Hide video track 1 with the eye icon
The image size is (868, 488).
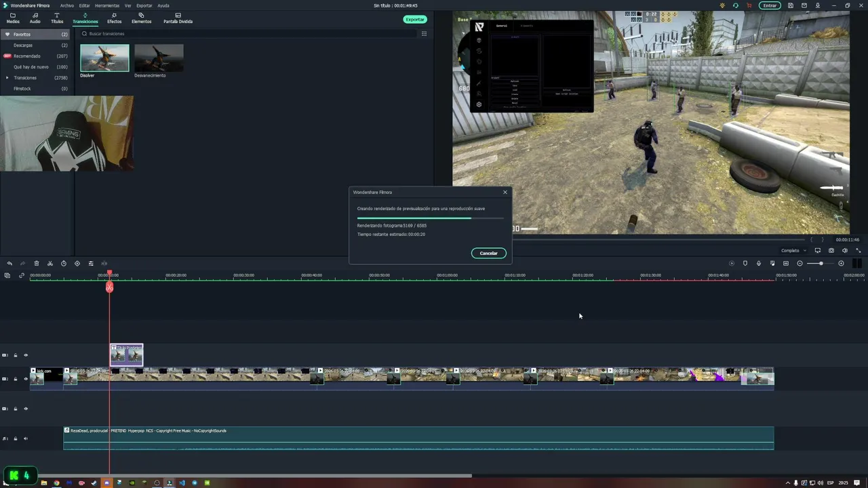point(26,409)
